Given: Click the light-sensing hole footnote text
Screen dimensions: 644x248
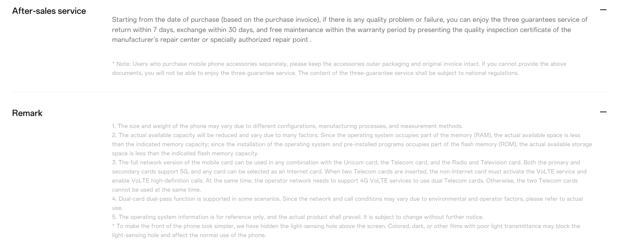Looking at the screenshot, I should [x=346, y=231].
